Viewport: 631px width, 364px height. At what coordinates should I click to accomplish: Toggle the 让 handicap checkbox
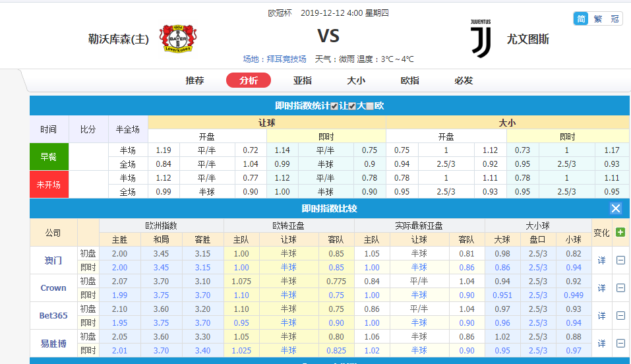[x=334, y=106]
